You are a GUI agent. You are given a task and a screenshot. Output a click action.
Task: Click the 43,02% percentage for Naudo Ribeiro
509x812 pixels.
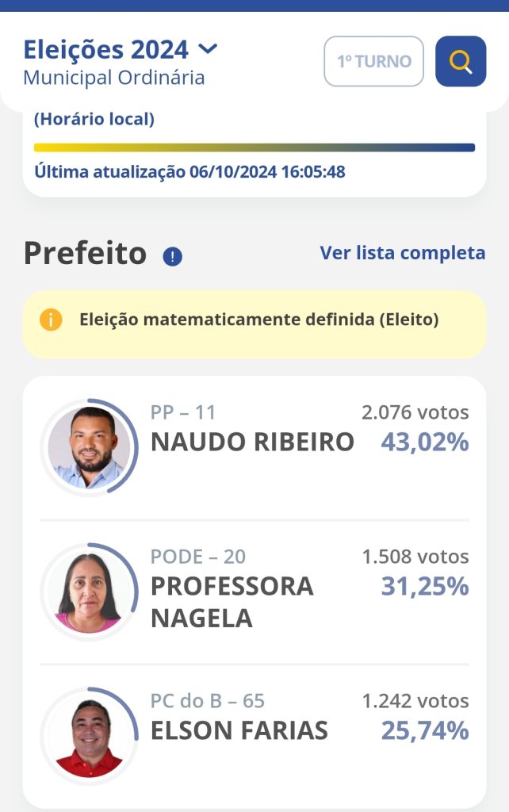coord(425,442)
